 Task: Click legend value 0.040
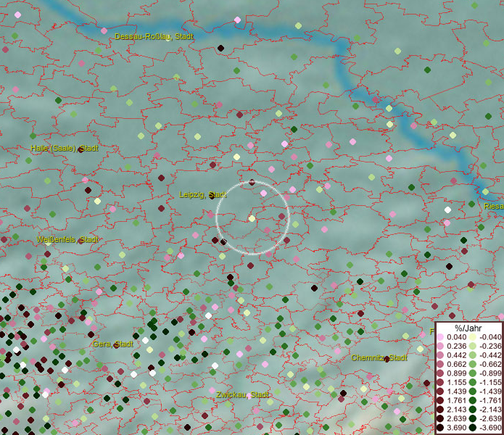[456, 337]
